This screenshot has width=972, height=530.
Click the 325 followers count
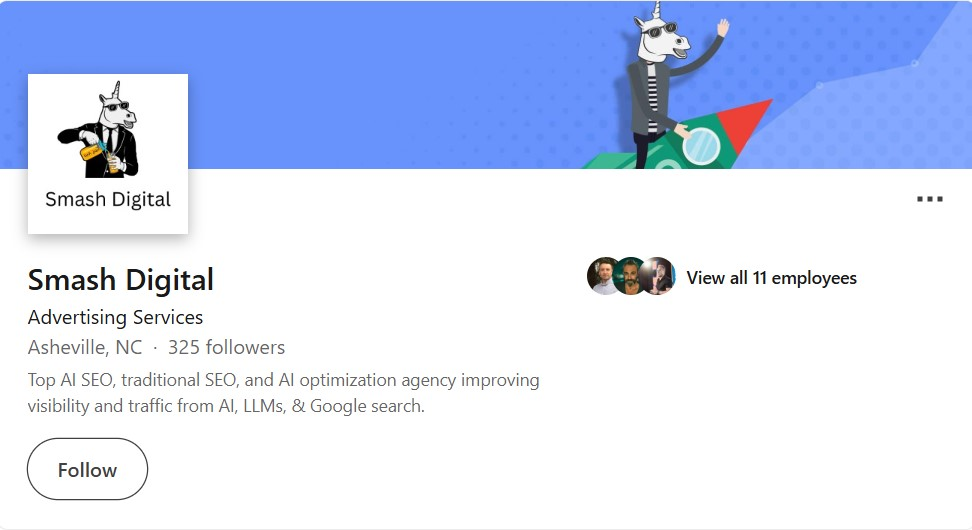(226, 347)
